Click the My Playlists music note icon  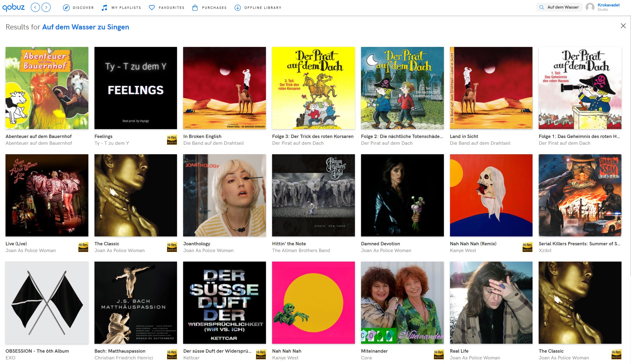point(105,8)
